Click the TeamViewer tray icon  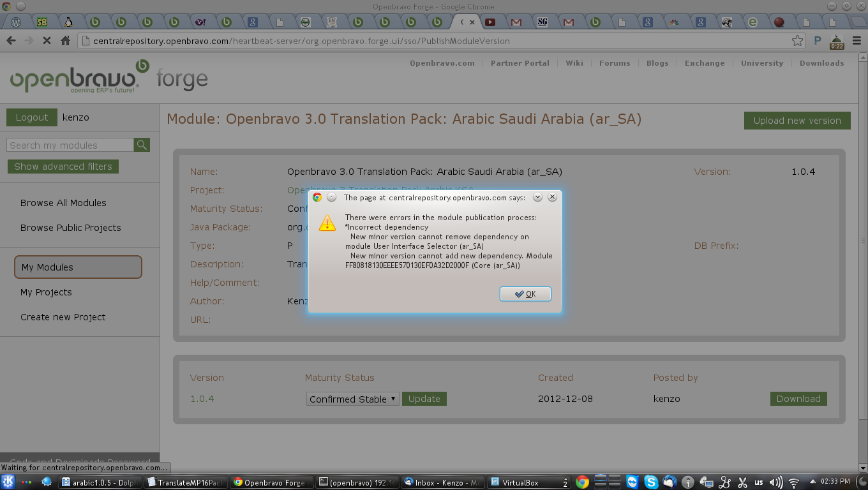pos(632,482)
